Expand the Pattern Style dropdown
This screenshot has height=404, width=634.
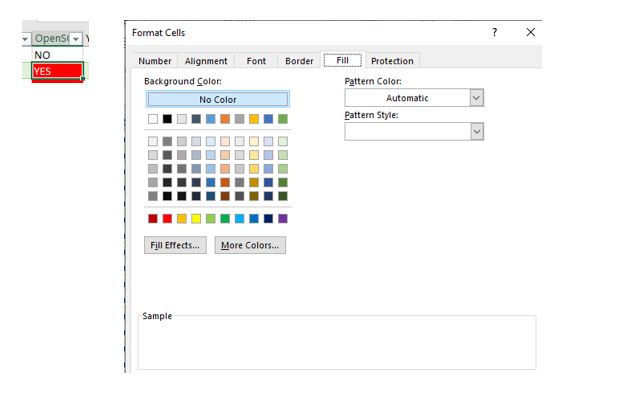[x=476, y=132]
